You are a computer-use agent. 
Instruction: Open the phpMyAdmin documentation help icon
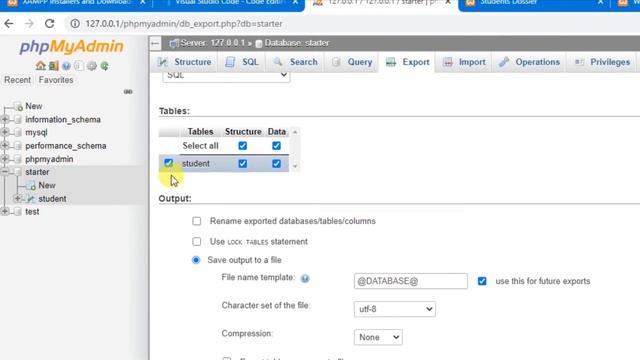pos(66,66)
